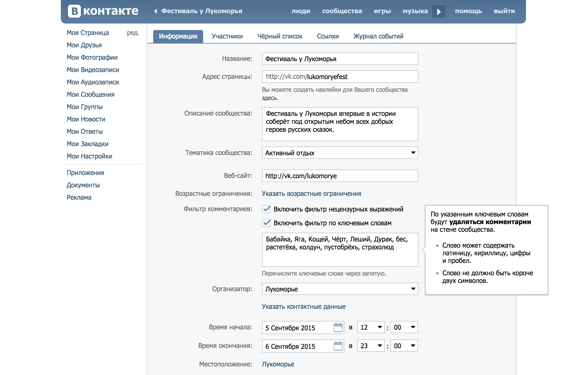Viewport: 588px width, 375px height.
Task: Click the music play button in header
Action: click(438, 12)
